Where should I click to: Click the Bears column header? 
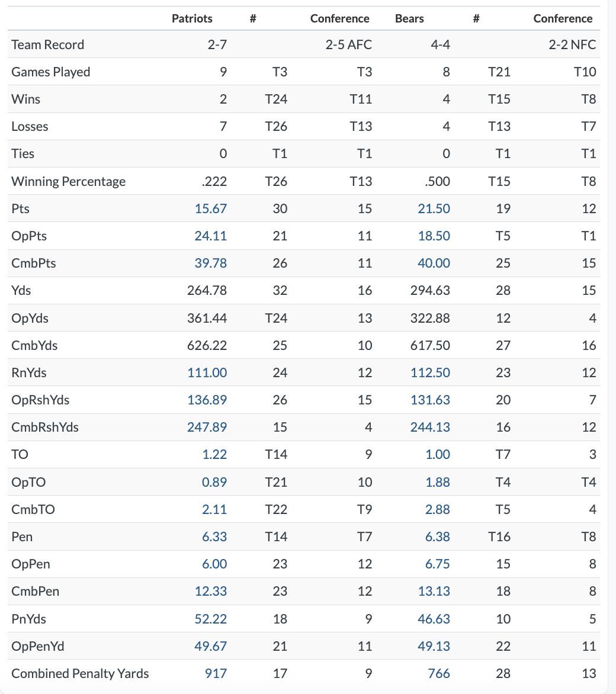coord(409,18)
